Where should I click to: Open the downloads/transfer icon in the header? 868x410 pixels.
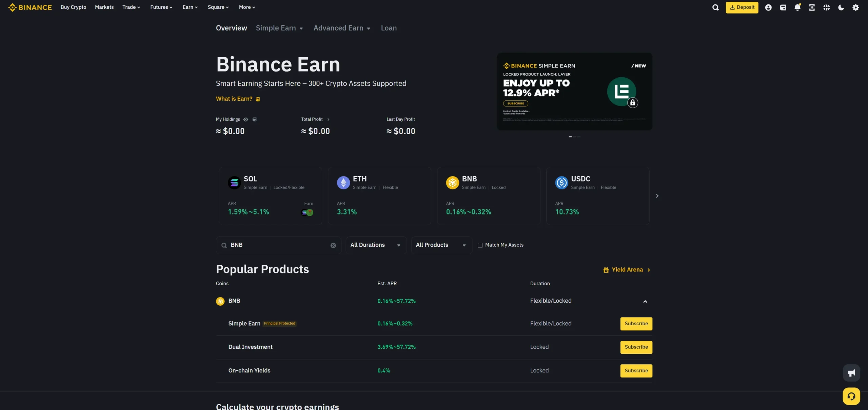tap(812, 7)
